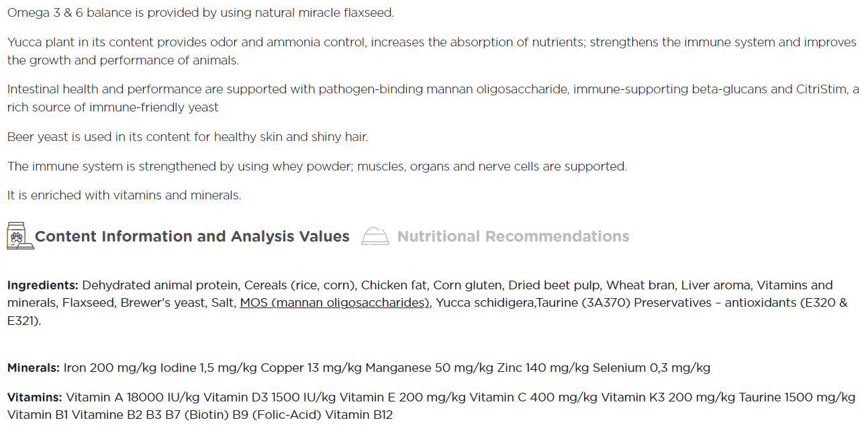This screenshot has height=429, width=868.
Task: Open Content Information and Analysis Values tab
Action: coord(192,236)
